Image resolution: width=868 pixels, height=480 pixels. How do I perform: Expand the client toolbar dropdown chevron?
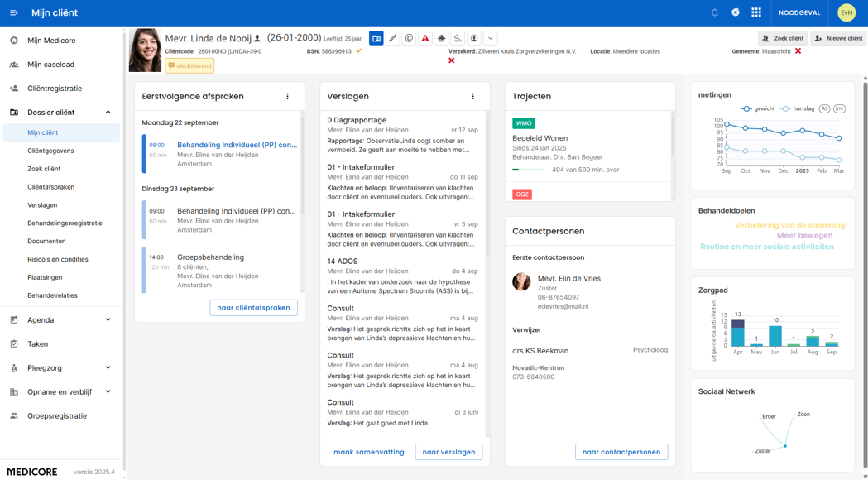(491, 38)
